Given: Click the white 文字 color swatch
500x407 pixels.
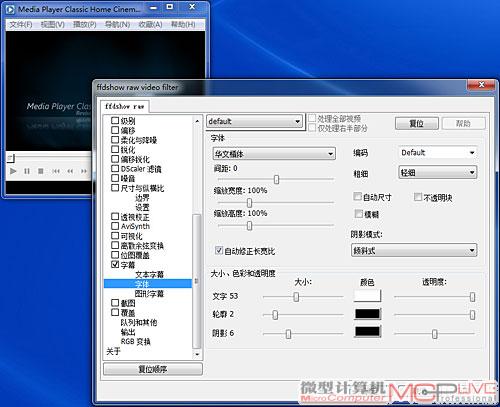Looking at the screenshot, I should click(x=367, y=296).
